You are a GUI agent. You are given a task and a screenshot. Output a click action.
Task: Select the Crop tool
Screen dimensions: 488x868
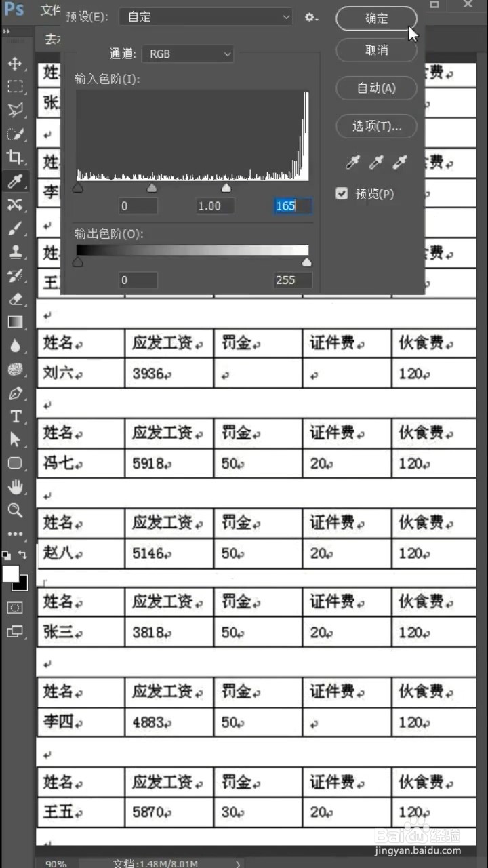15,157
